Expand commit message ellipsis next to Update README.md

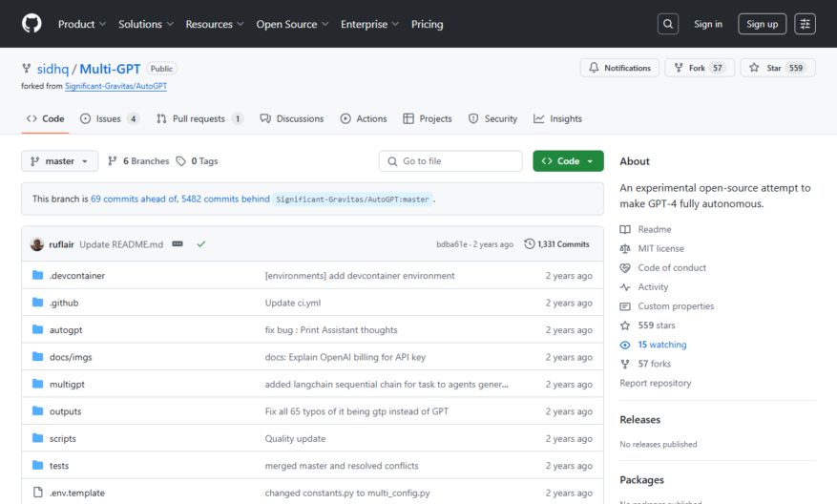point(178,244)
